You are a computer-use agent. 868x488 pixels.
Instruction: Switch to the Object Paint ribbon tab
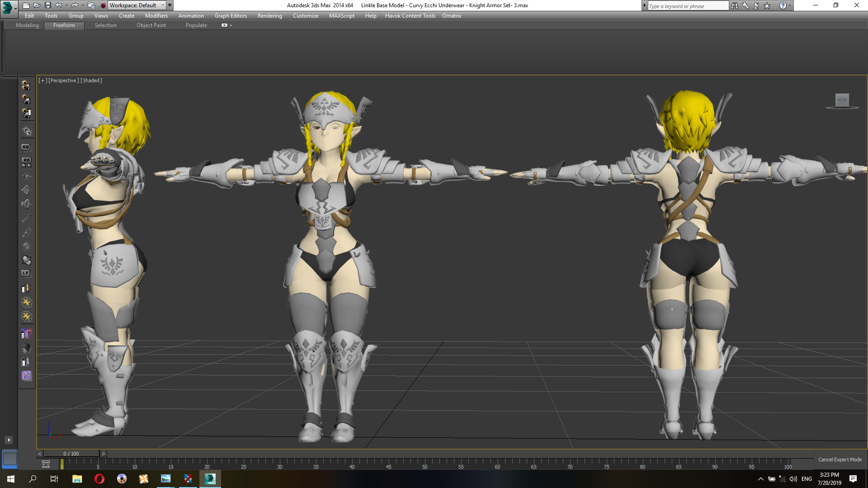point(151,25)
